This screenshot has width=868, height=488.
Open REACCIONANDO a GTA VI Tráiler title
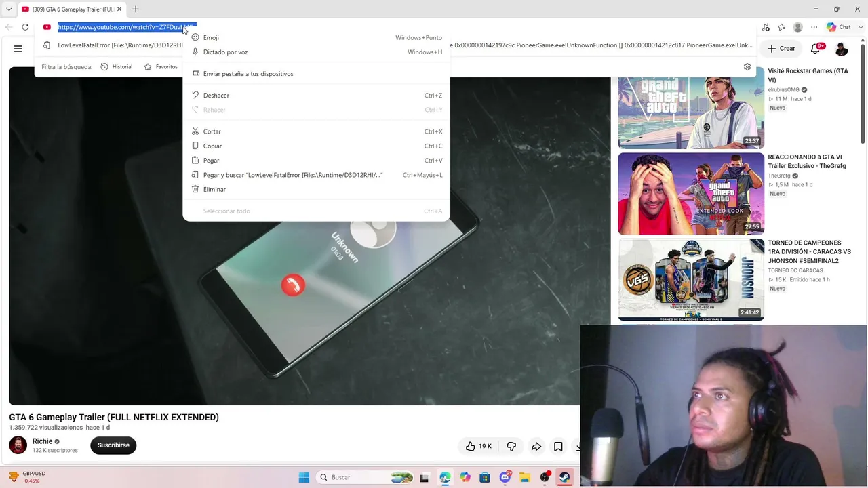pyautogui.click(x=807, y=161)
